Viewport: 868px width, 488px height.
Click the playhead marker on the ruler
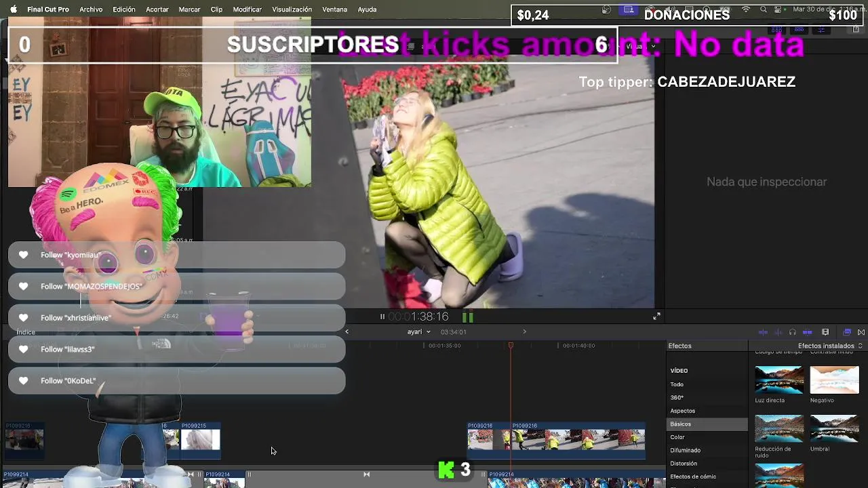tap(511, 346)
